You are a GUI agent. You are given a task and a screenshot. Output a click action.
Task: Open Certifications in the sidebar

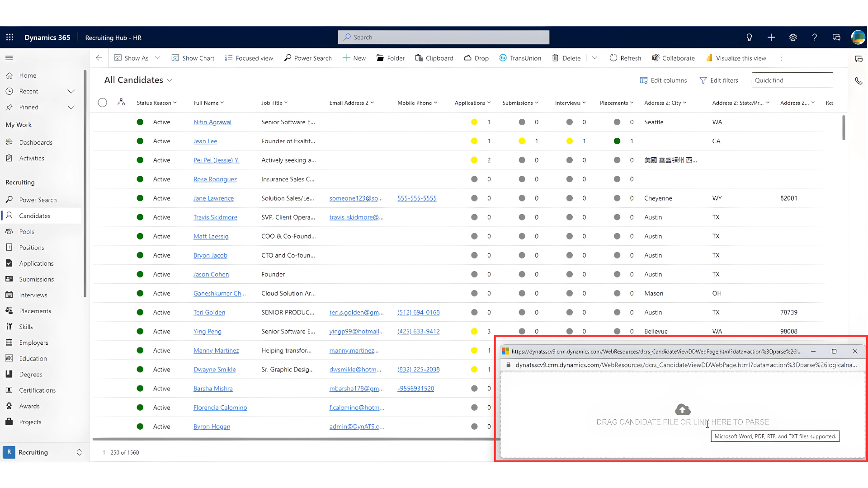37,390
